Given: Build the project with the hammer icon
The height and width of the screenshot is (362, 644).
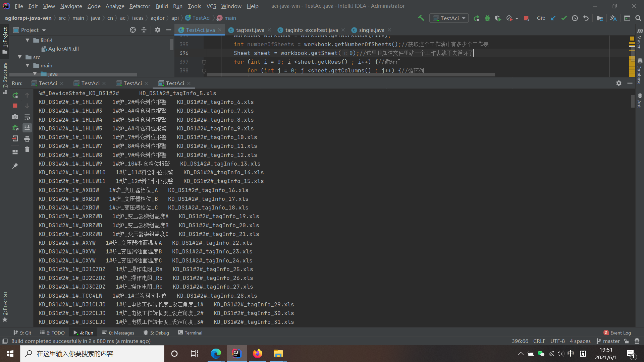Looking at the screenshot, I should click(x=421, y=18).
